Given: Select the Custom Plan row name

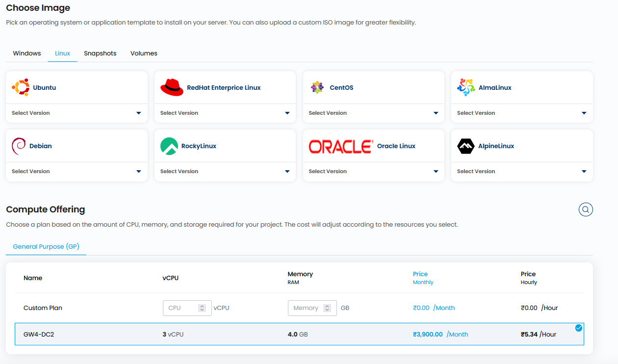Looking at the screenshot, I should click(43, 308).
